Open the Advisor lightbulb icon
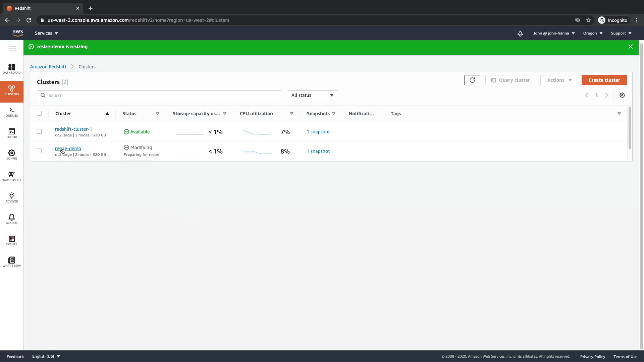The width and height of the screenshot is (644, 362). click(12, 197)
